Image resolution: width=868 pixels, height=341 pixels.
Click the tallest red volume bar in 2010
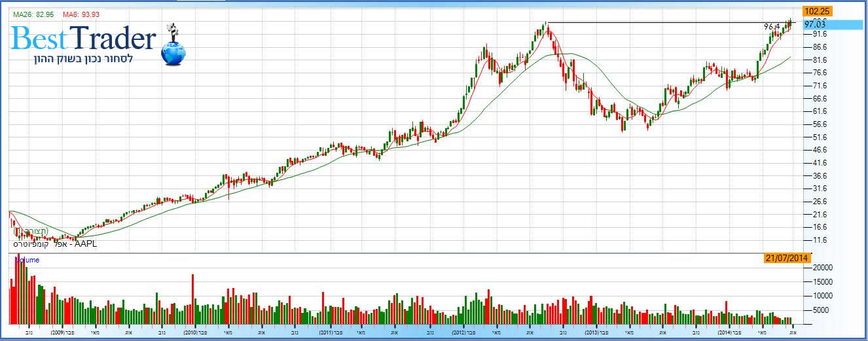[x=192, y=298]
